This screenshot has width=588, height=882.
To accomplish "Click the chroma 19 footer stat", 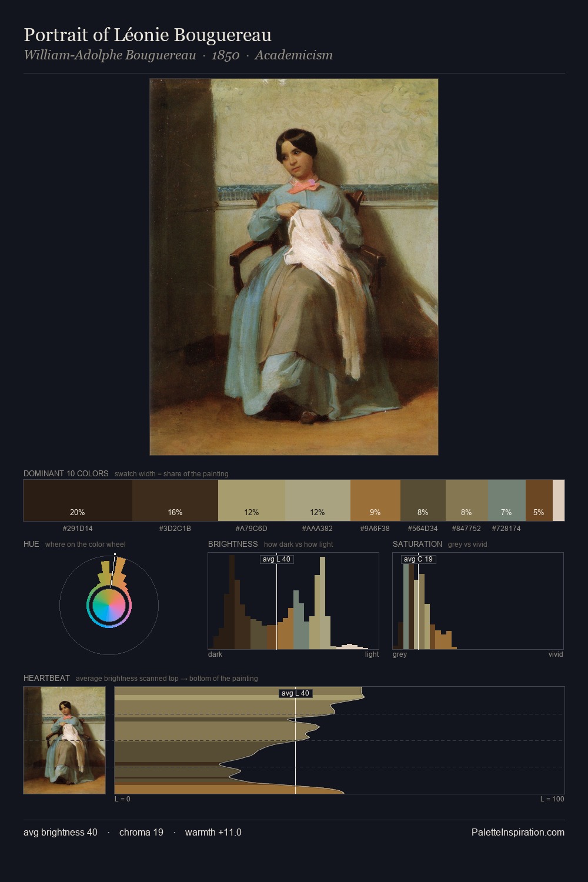I will point(141,832).
